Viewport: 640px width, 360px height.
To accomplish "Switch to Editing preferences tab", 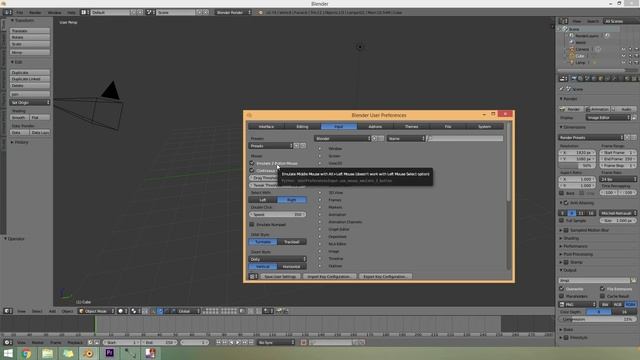I will click(x=302, y=127).
